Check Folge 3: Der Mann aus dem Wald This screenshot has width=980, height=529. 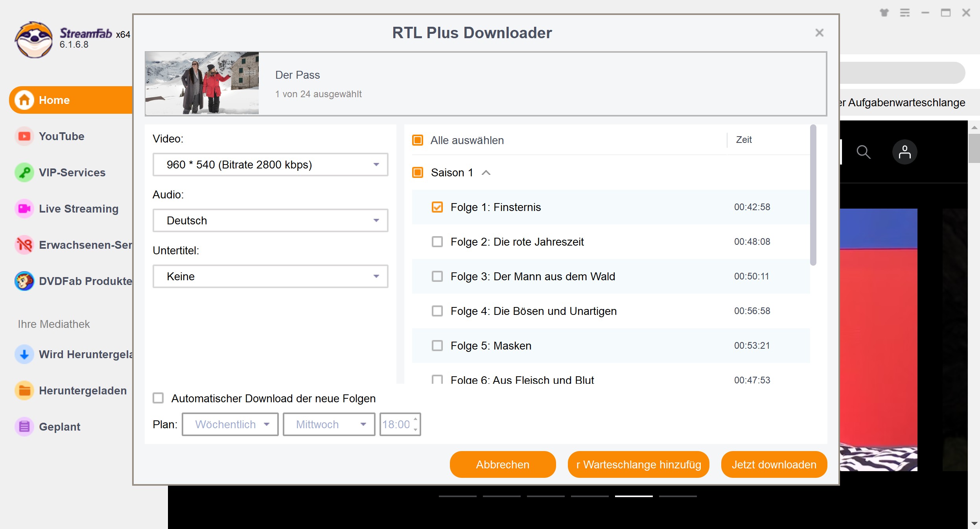point(437,276)
